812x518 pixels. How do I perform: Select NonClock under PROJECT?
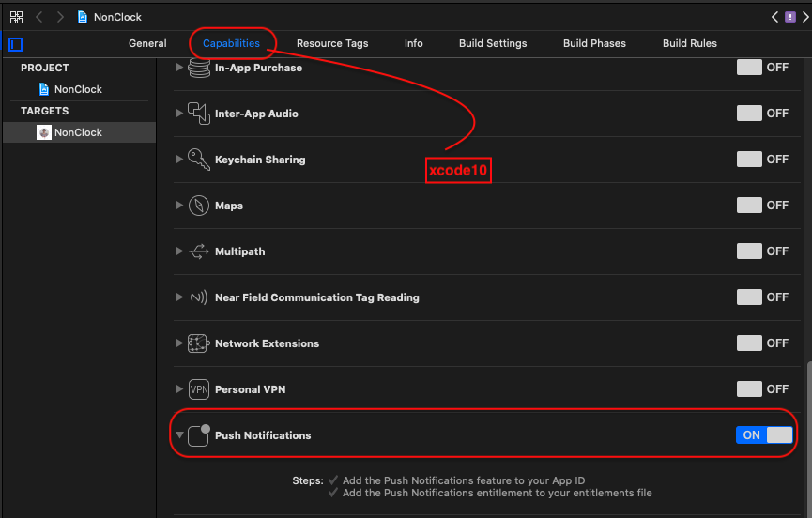[79, 89]
